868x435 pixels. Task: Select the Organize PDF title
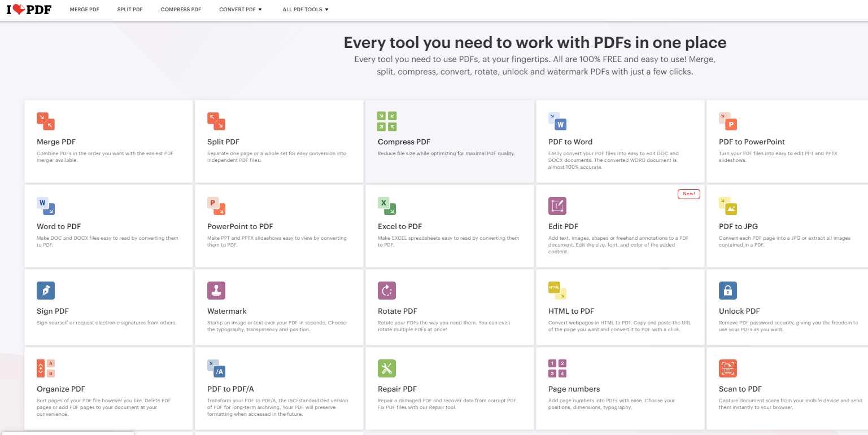61,389
